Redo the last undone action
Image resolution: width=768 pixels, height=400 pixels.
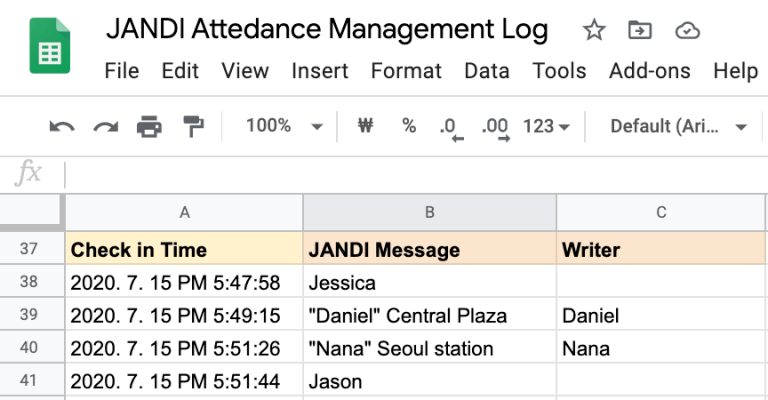(x=105, y=126)
